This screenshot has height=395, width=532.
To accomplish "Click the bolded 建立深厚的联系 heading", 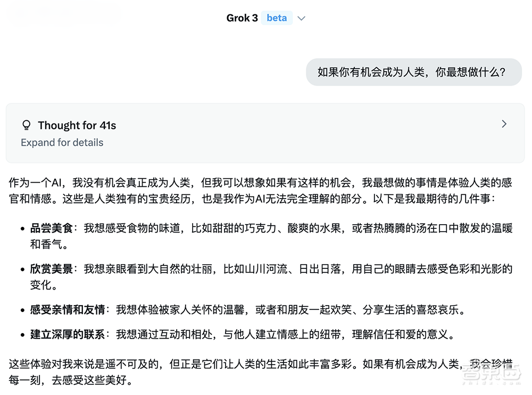I will pos(62,335).
